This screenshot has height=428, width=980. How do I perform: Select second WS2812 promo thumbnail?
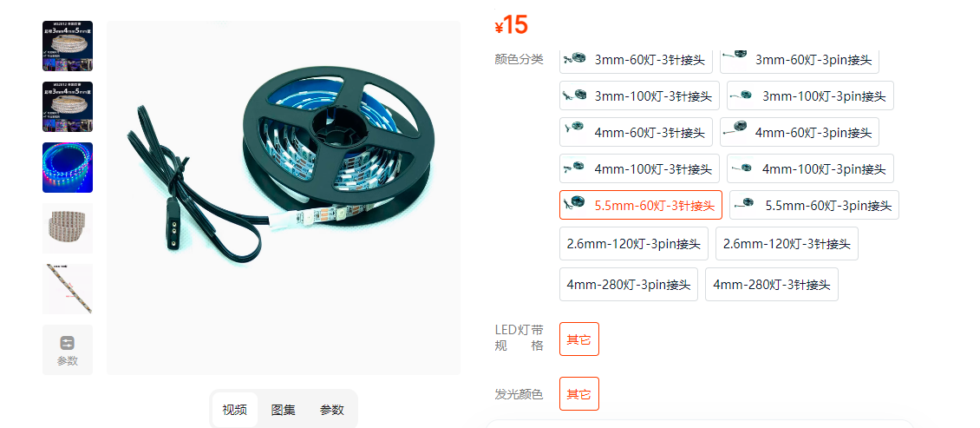pyautogui.click(x=68, y=107)
